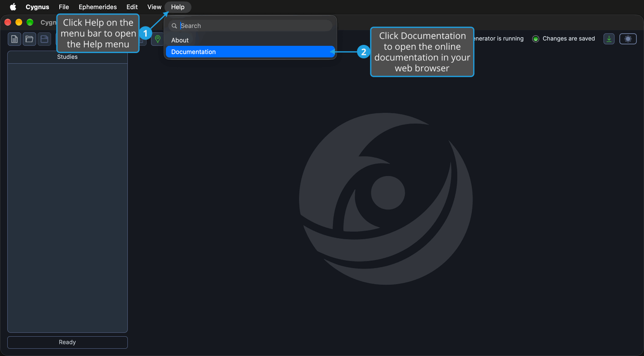
Task: Open the Edit menu
Action: pos(132,7)
